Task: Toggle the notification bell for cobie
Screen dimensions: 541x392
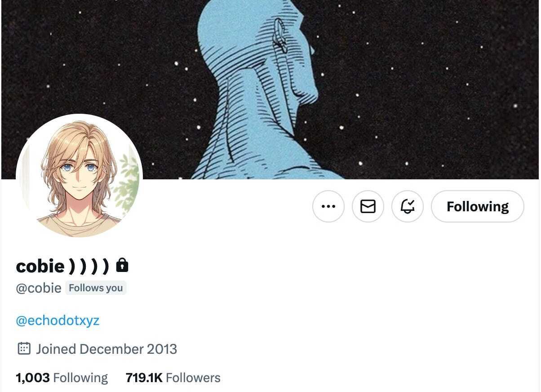Action: 408,206
